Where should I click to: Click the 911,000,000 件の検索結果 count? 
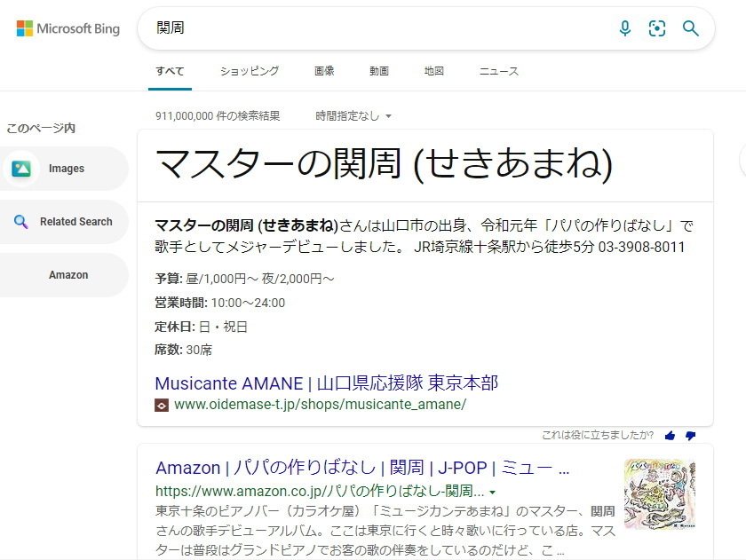218,116
